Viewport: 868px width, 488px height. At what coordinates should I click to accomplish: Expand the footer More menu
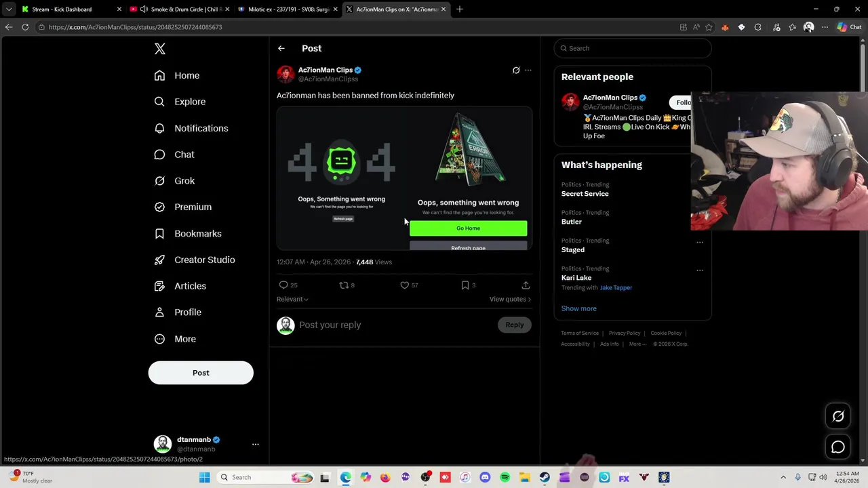(637, 344)
